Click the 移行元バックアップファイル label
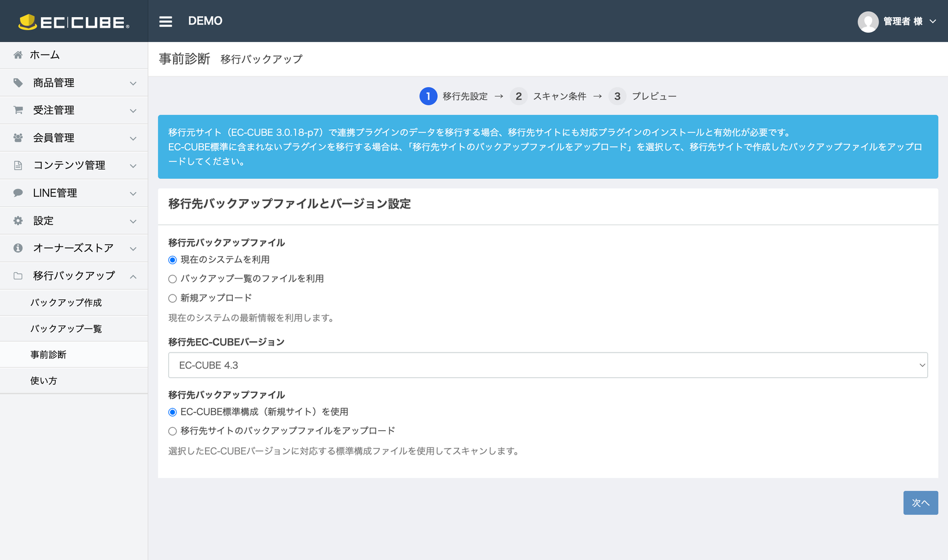 (226, 242)
